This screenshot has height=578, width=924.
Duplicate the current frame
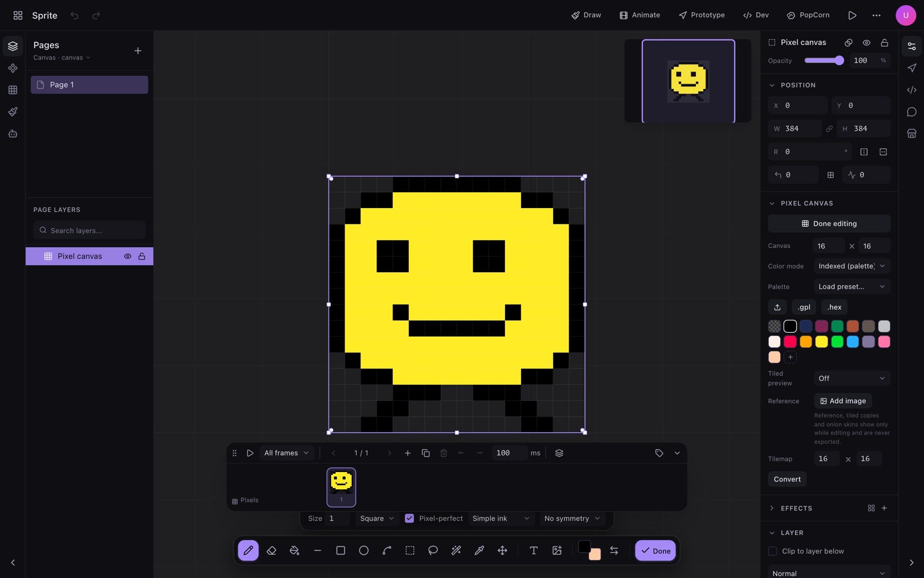point(426,453)
